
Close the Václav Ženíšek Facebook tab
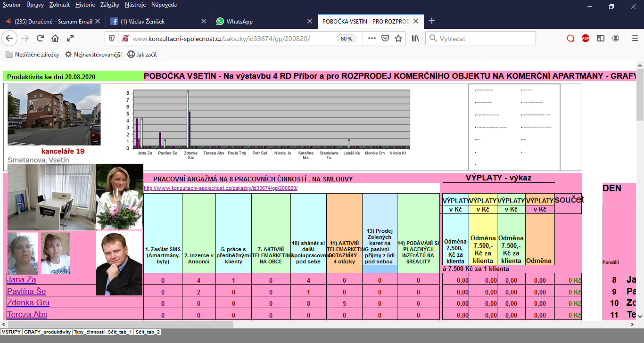tap(204, 22)
